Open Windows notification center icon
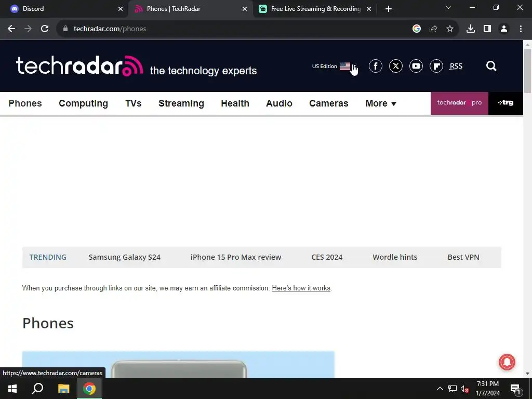Viewport: 532px width, 399px height. (x=515, y=389)
